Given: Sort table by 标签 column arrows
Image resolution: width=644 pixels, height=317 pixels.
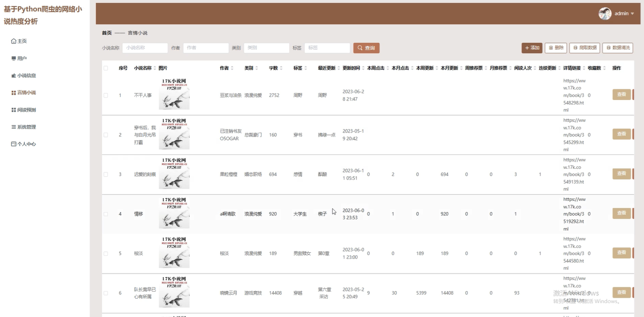Looking at the screenshot, I should click(x=305, y=68).
